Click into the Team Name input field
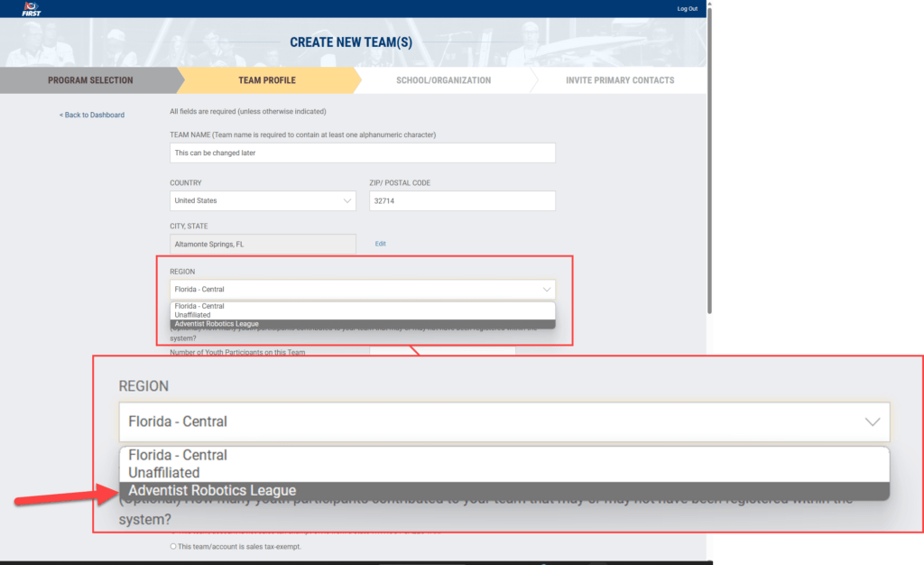 point(363,153)
